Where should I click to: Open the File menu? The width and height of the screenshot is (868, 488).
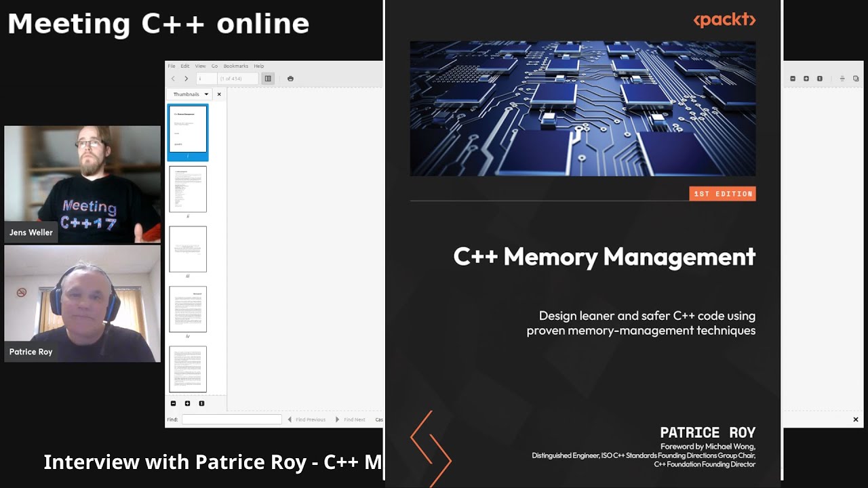click(172, 66)
